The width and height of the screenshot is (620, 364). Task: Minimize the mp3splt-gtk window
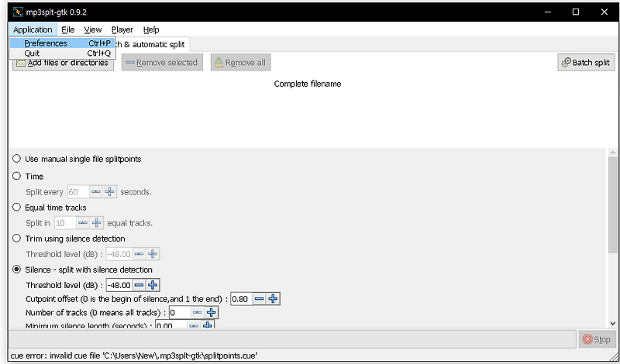(548, 12)
